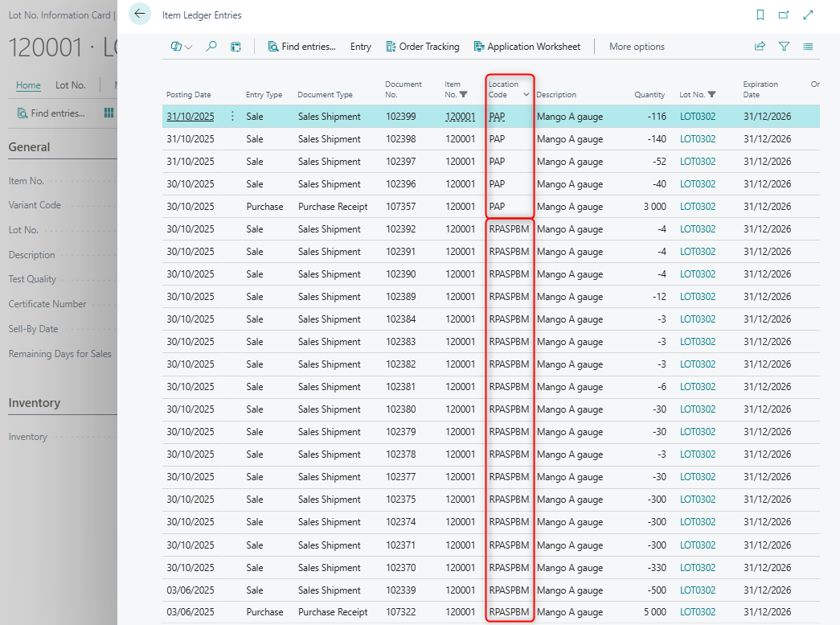
Task: Click Order Tracking action
Action: pos(423,47)
